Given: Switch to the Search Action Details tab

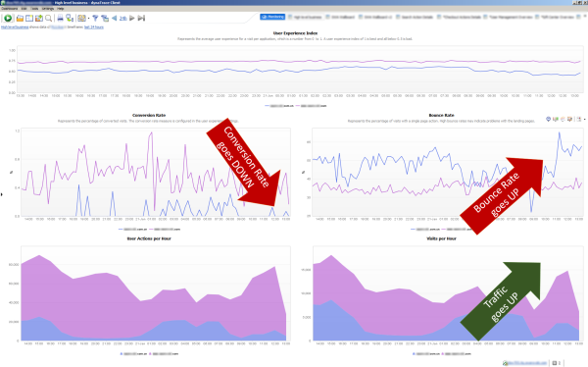Looking at the screenshot, I should (x=415, y=17).
